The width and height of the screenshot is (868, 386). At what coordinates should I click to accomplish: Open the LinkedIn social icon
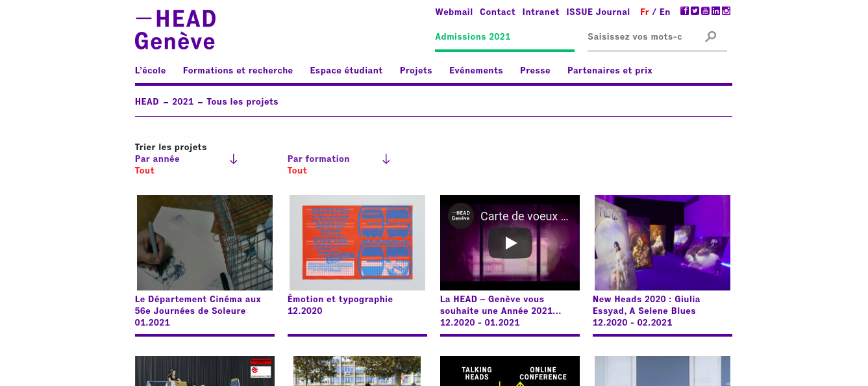coord(715,11)
